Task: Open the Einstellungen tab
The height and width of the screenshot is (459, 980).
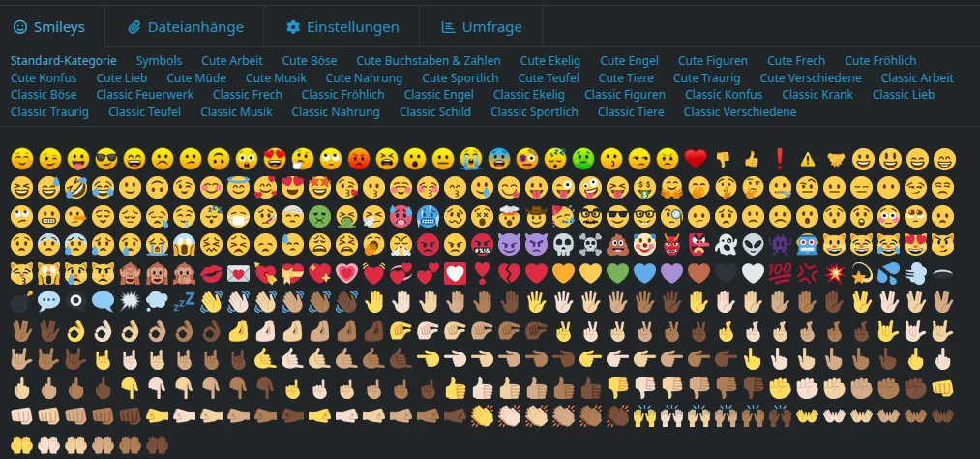Action: [x=342, y=27]
